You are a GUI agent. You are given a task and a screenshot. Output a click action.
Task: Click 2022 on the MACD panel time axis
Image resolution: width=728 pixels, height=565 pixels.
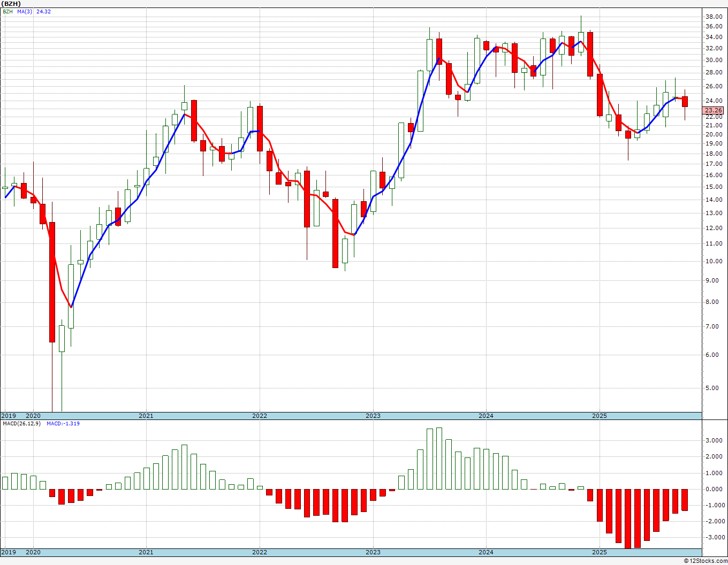(x=260, y=552)
